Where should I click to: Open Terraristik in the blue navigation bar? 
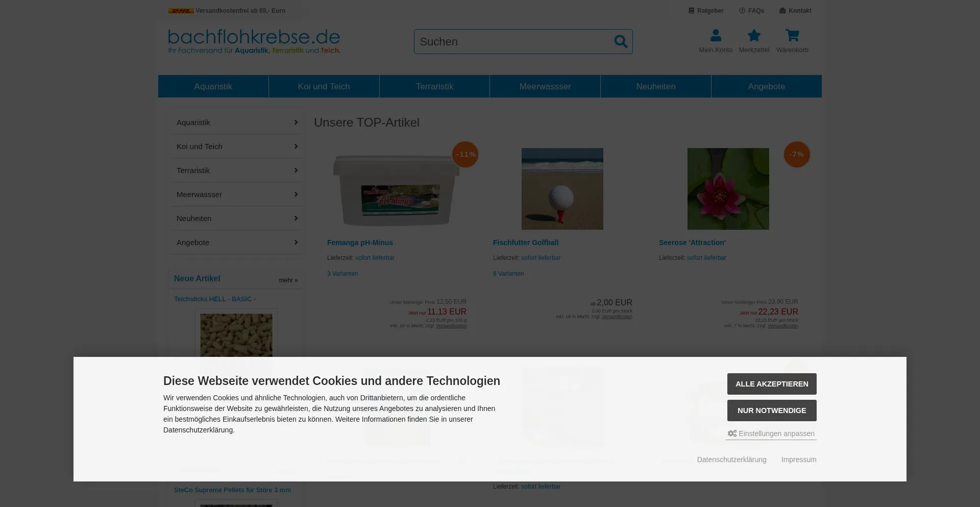tap(434, 86)
